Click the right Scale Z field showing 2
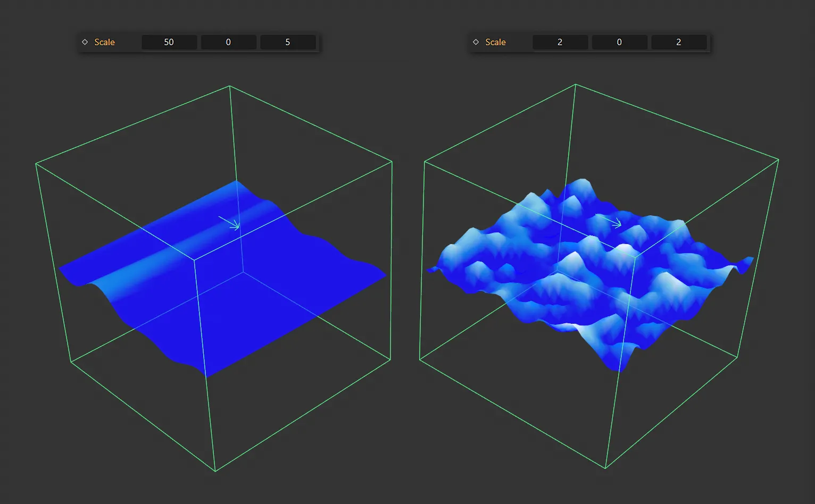Image resolution: width=815 pixels, height=504 pixels. point(679,42)
